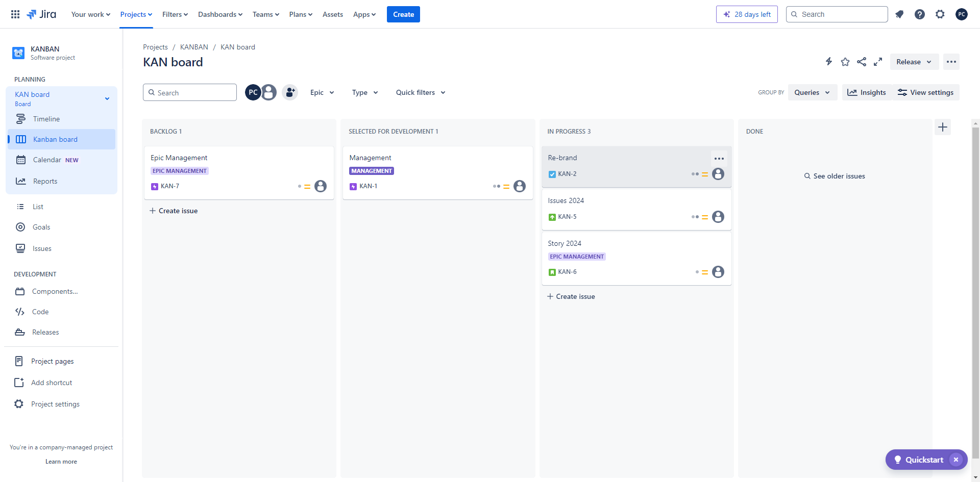
Task: Create issue in Backlog column
Action: coord(174,211)
